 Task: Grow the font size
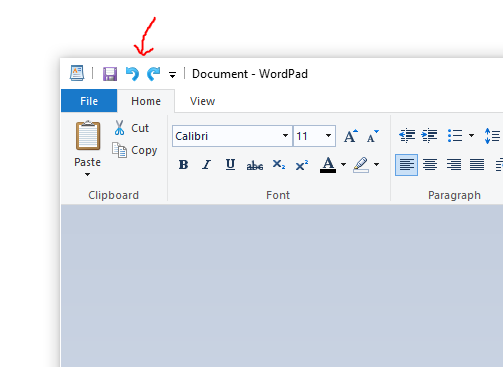point(350,136)
